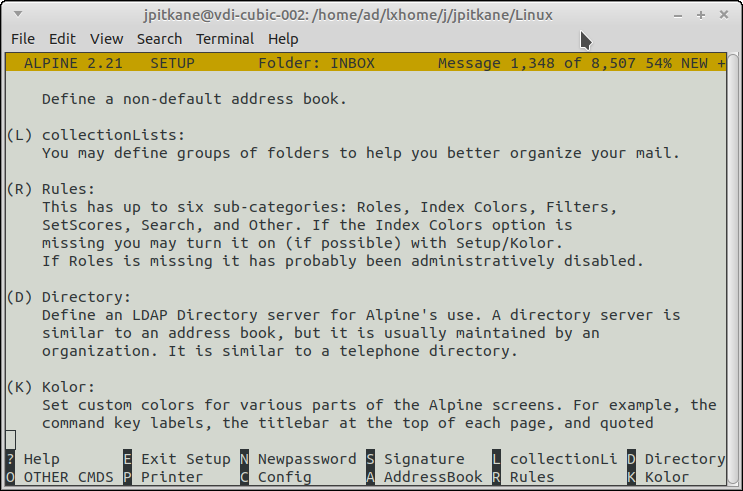Image resolution: width=743 pixels, height=491 pixels.
Task: Click the '(D) Directory:' heading
Action: pyautogui.click(x=69, y=297)
